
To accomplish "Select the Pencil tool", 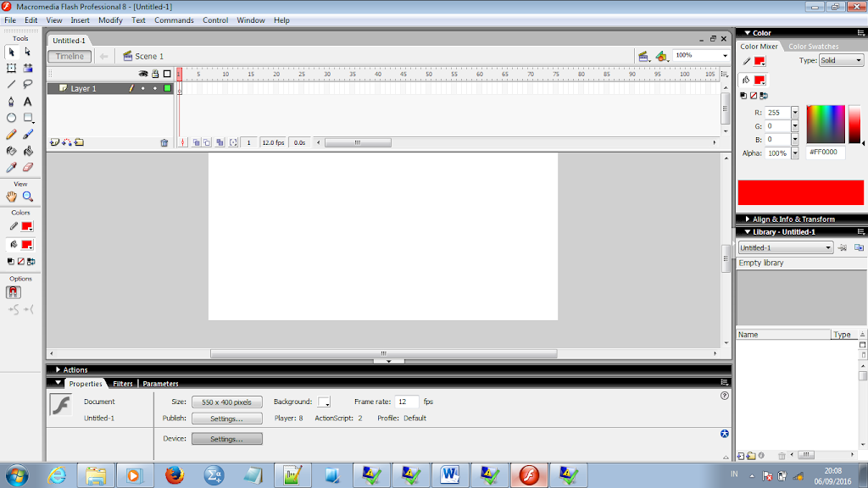I will point(11,135).
